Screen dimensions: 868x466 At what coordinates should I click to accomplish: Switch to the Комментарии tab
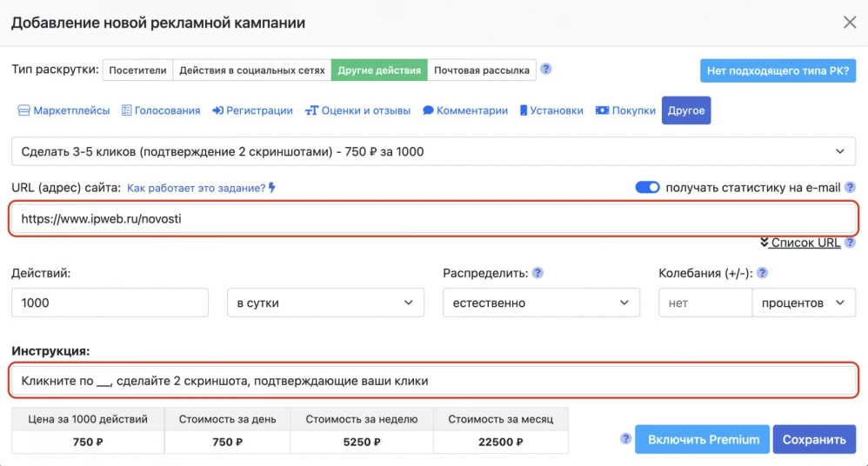[465, 110]
